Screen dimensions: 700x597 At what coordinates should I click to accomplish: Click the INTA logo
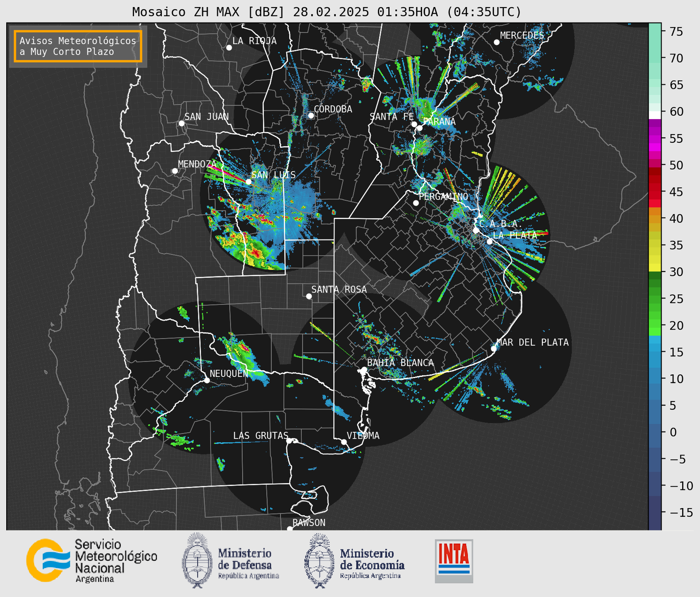454,561
